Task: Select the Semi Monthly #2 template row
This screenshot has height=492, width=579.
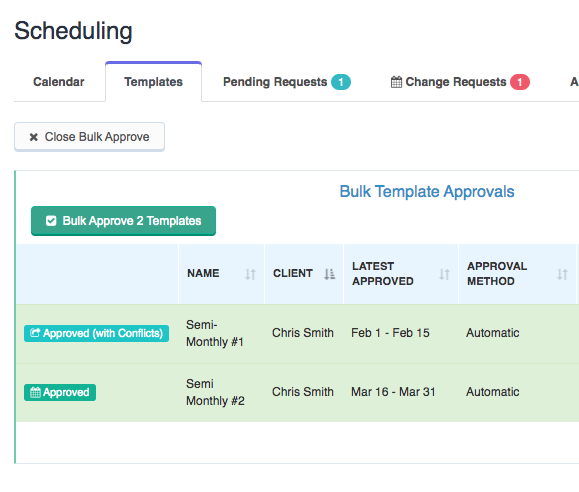Action: coord(297,392)
